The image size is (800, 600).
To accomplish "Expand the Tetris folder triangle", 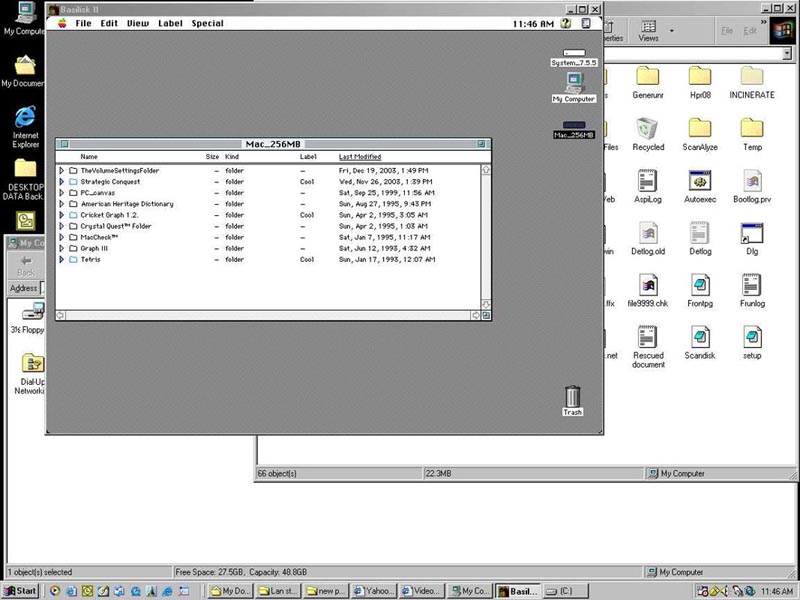I will point(61,259).
